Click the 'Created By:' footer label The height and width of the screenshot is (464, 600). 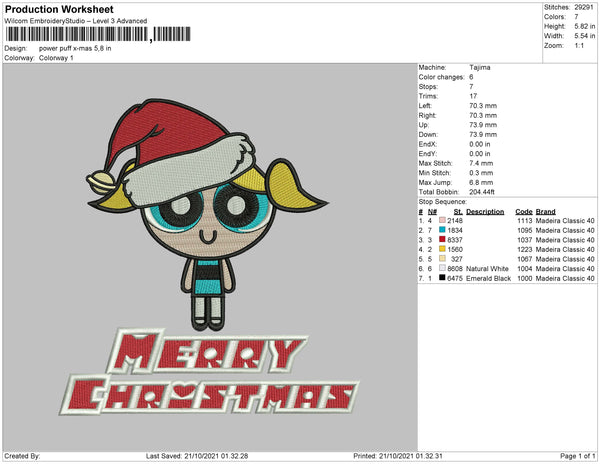point(22,456)
